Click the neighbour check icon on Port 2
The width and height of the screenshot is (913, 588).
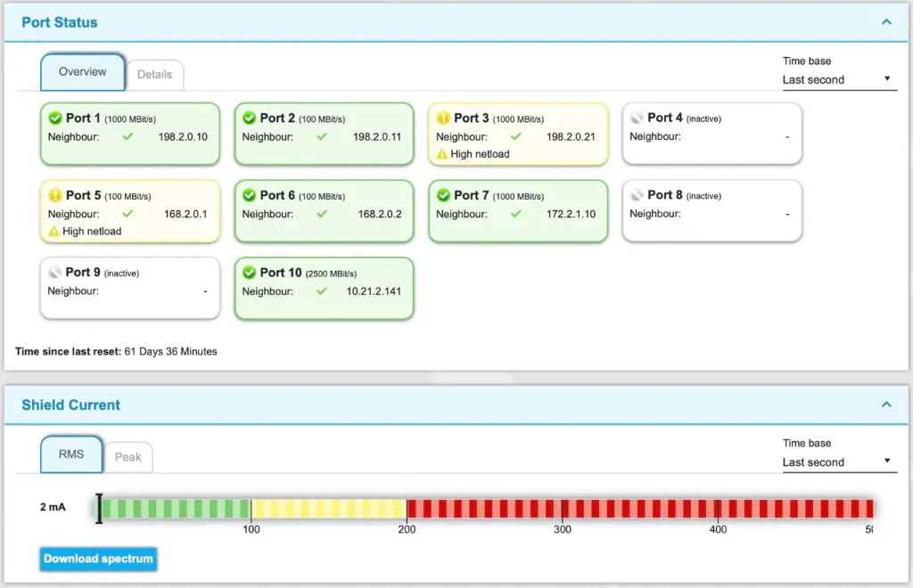(322, 136)
